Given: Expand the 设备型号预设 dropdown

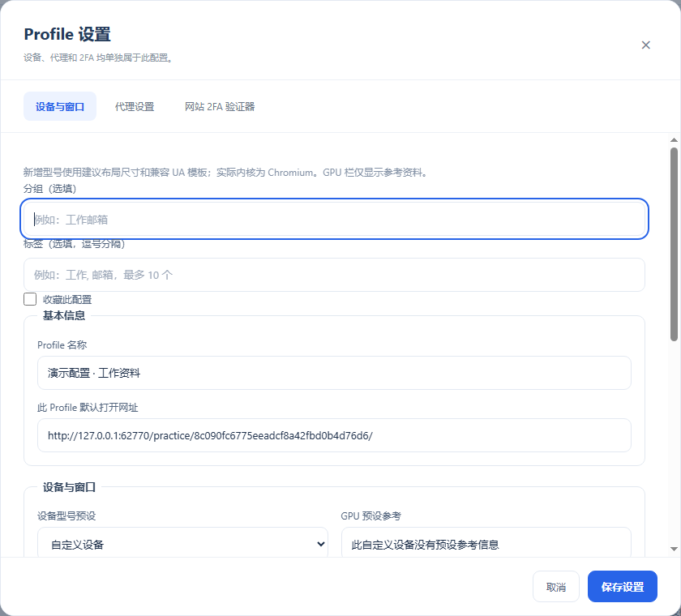Looking at the screenshot, I should point(182,544).
